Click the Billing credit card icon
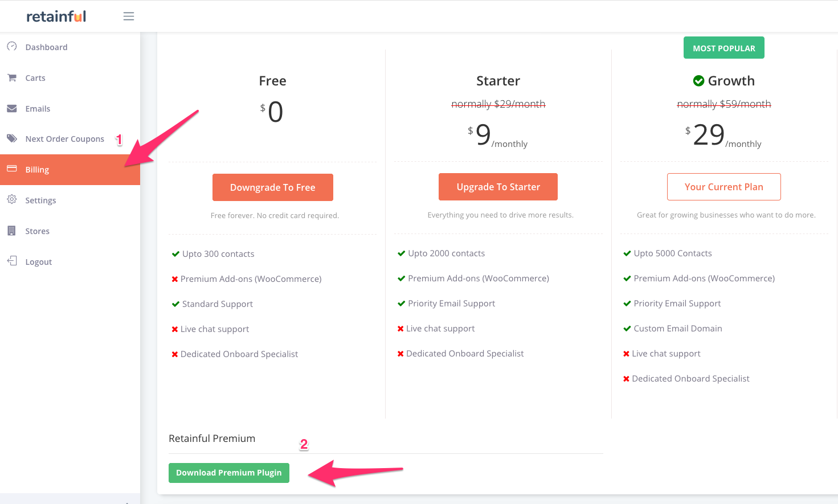This screenshot has width=838, height=504. (11, 169)
